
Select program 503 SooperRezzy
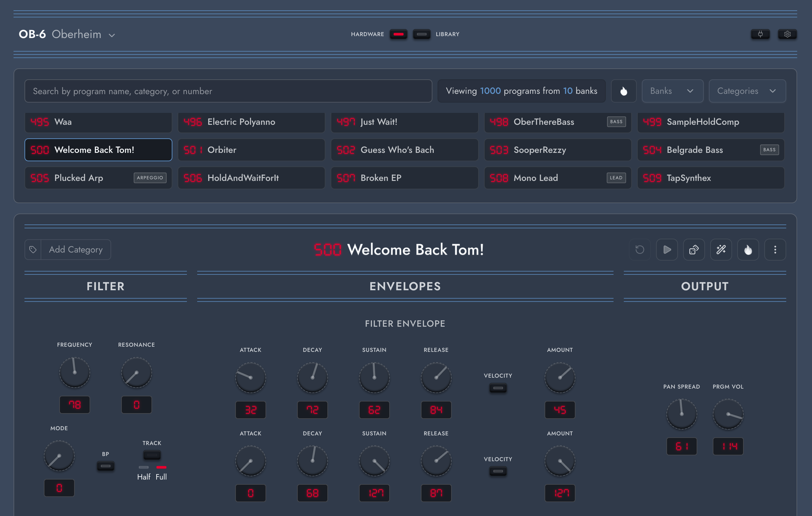click(558, 150)
